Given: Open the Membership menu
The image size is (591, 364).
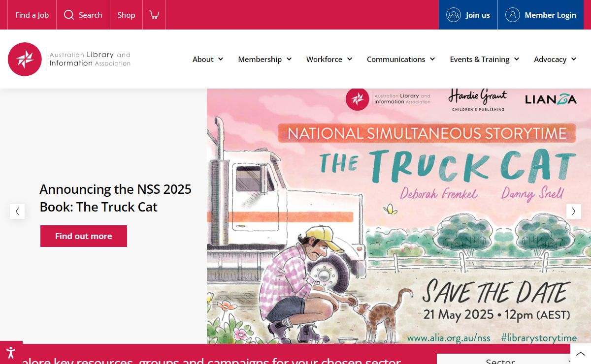Looking at the screenshot, I should pos(260,59).
